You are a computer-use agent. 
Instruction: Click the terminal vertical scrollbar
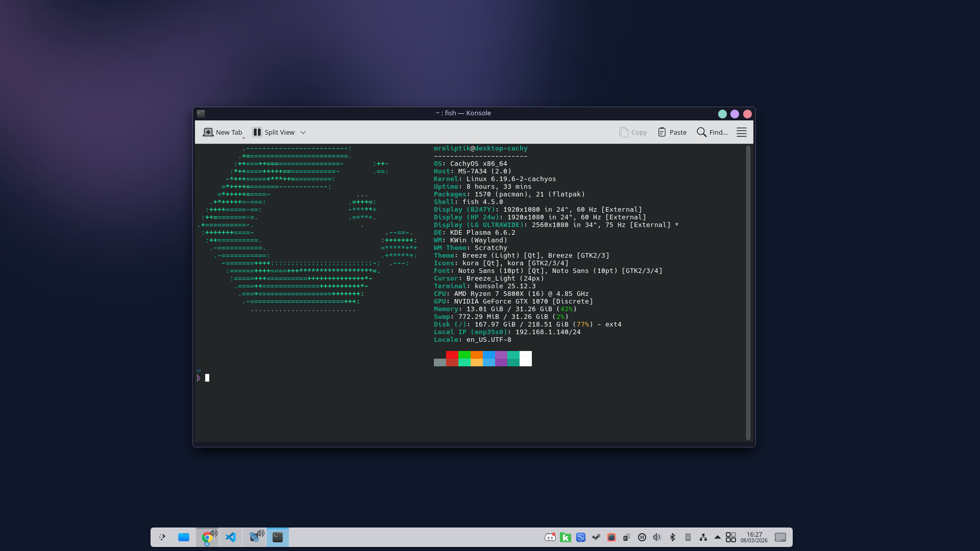pos(748,292)
